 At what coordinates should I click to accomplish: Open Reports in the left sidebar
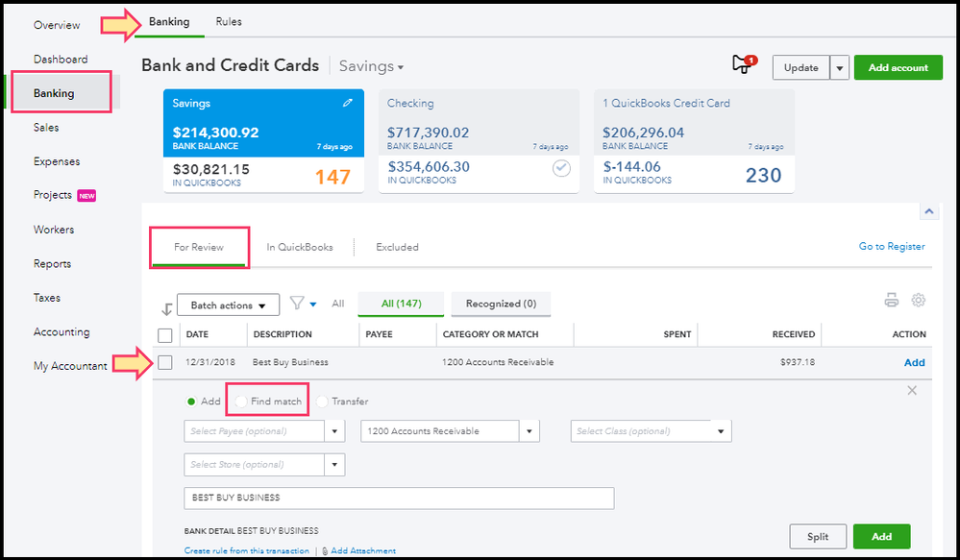click(52, 264)
